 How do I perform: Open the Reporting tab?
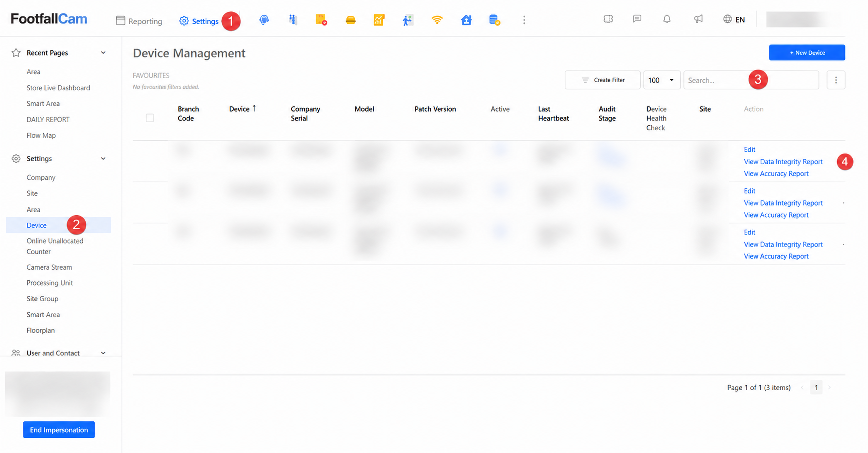pyautogui.click(x=139, y=21)
